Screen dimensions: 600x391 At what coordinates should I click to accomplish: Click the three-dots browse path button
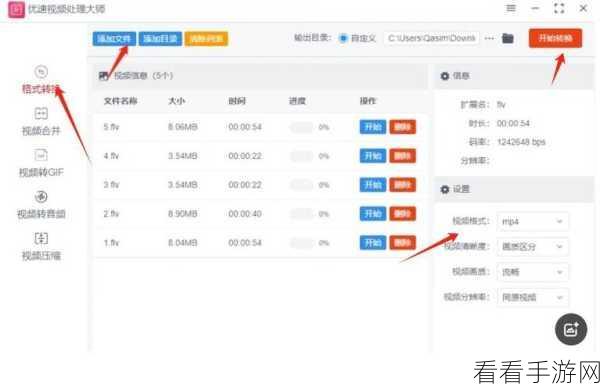(x=489, y=38)
